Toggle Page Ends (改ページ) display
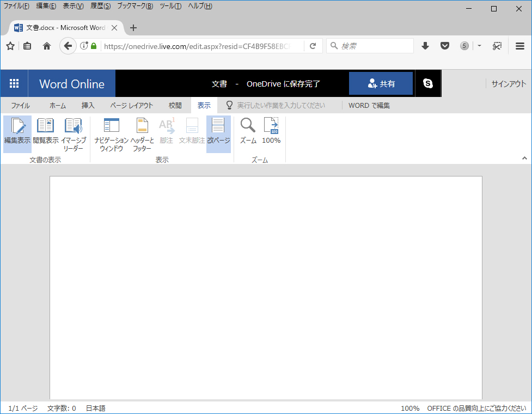 click(218, 134)
